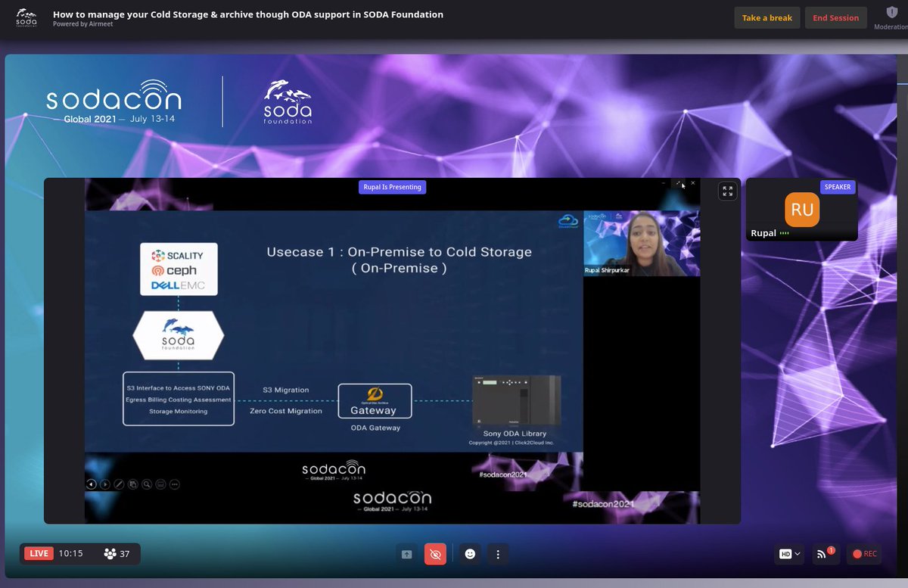Expand shared screen to fullscreen
Screen dimensions: 908x588
point(727,191)
